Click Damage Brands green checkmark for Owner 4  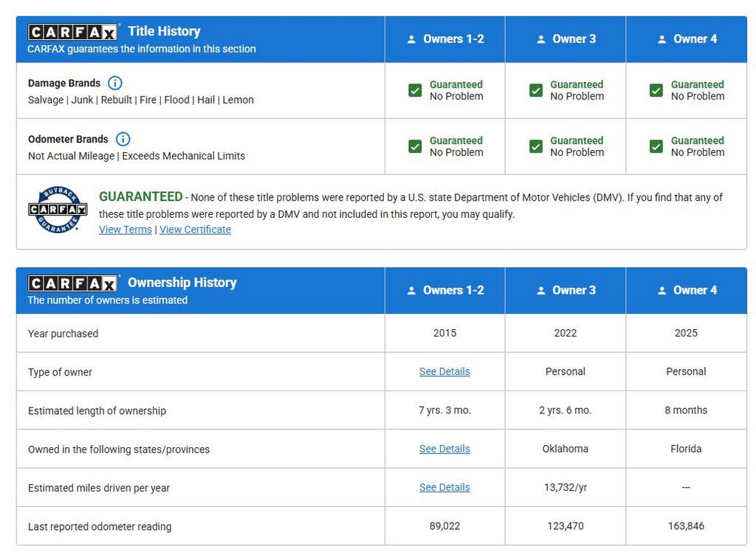tap(656, 90)
